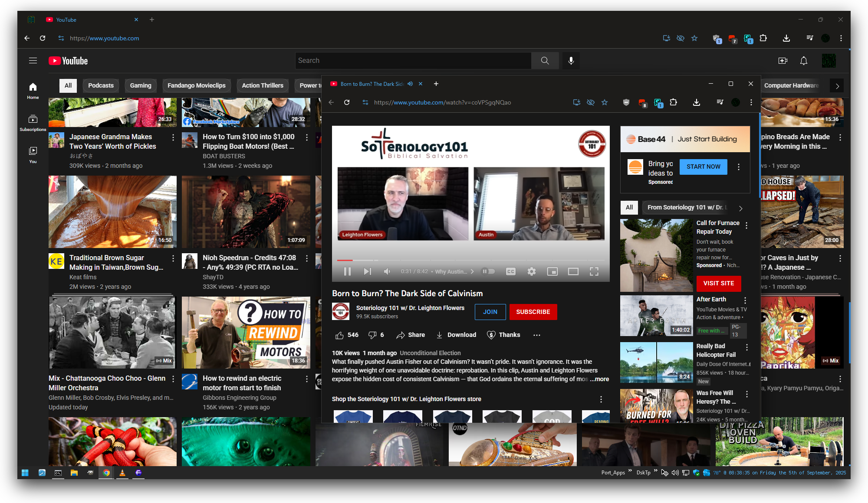868x503 pixels.
Task: Open options for Japanese Grandma pickles video
Action: coord(173,137)
